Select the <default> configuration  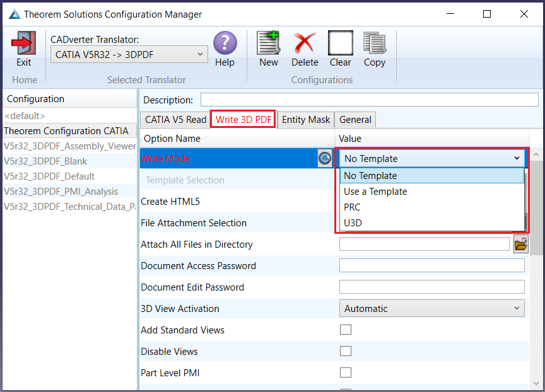point(69,115)
